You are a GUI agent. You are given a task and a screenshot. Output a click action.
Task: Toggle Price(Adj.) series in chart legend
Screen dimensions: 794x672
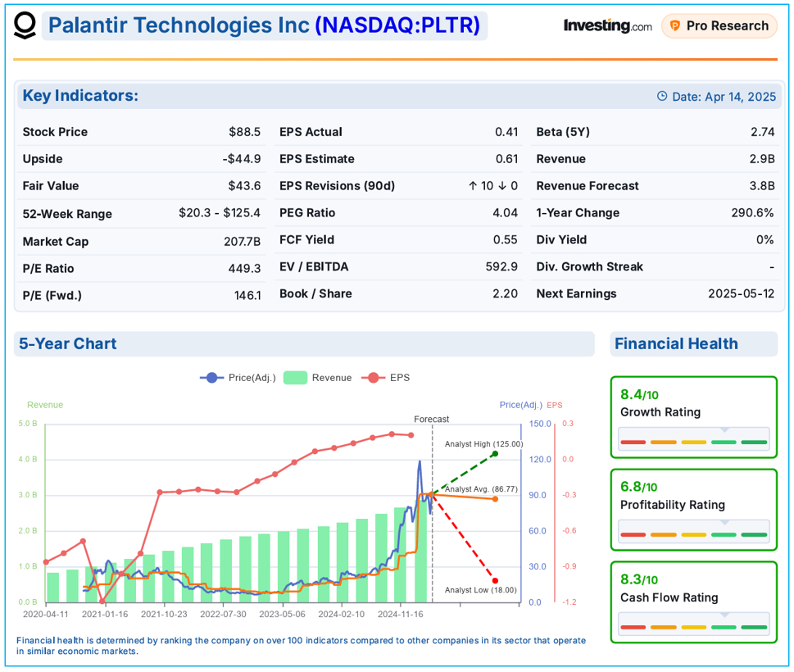coord(238,378)
